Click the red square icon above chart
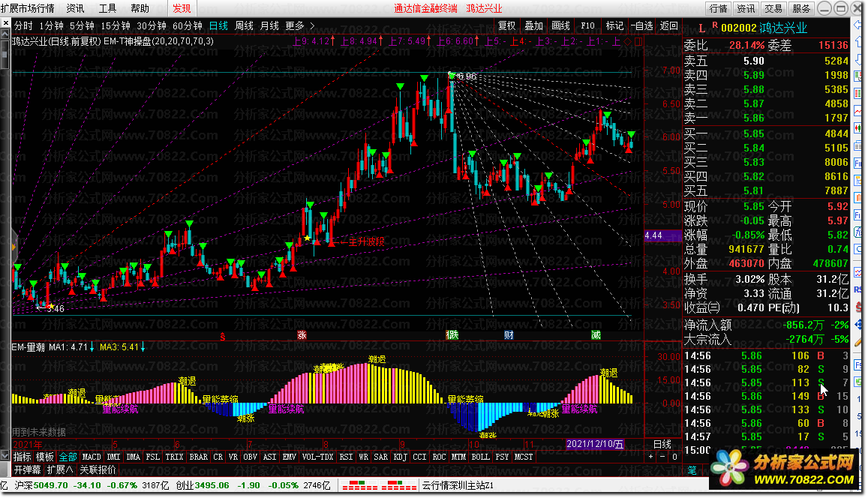The height and width of the screenshot is (498, 868). pyautogui.click(x=638, y=41)
